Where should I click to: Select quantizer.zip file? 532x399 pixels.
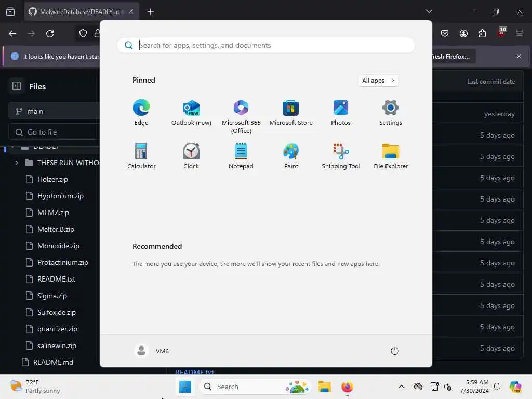tap(57, 329)
